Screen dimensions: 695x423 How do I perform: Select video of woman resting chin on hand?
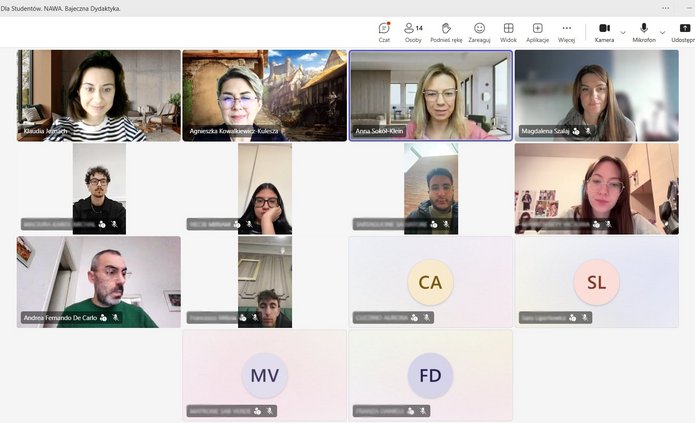pos(265,188)
